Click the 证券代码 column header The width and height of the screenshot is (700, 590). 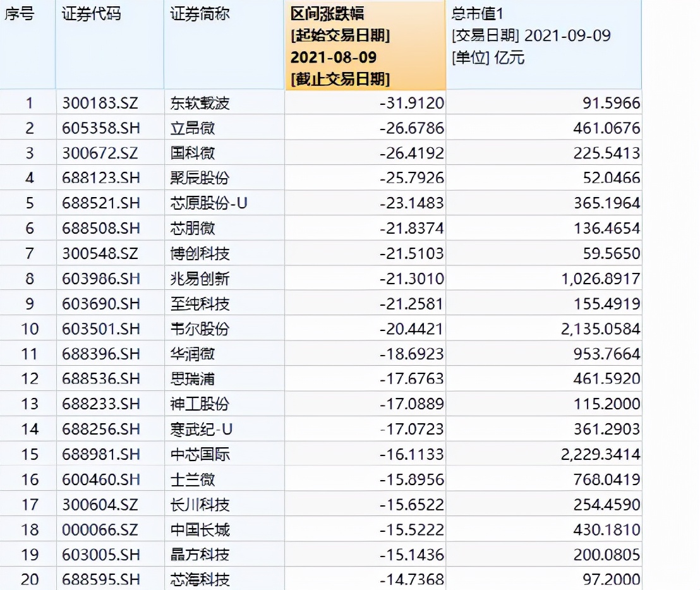(x=91, y=15)
